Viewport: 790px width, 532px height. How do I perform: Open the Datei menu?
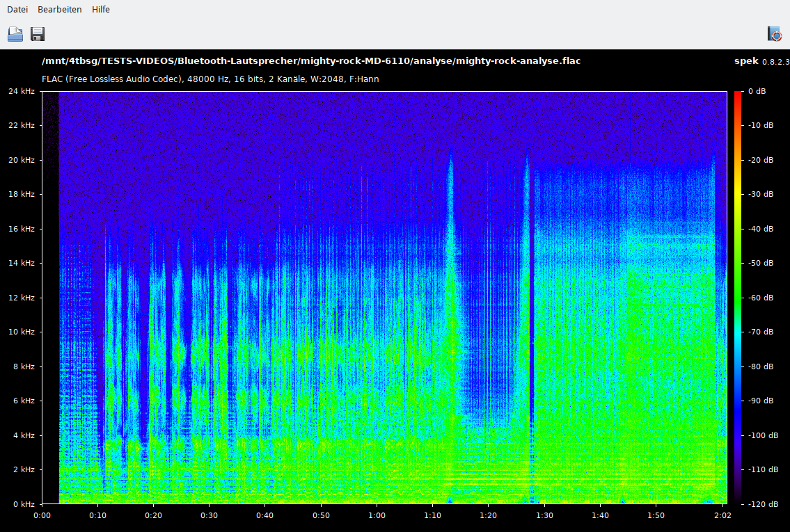(x=17, y=10)
